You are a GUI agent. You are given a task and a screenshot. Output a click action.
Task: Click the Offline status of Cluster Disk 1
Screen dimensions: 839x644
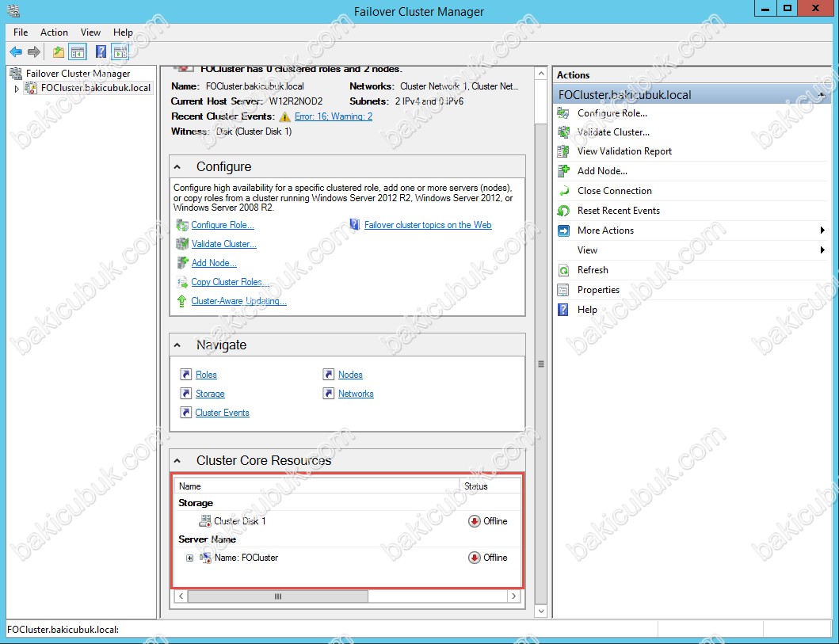tap(487, 521)
